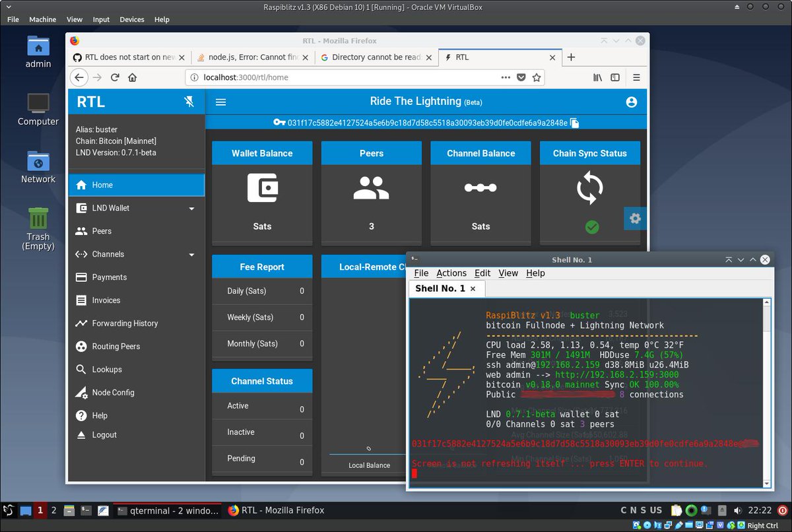Switch to 'Directory cannot be read' tab
Screen dimensions: 792x532
click(376, 57)
